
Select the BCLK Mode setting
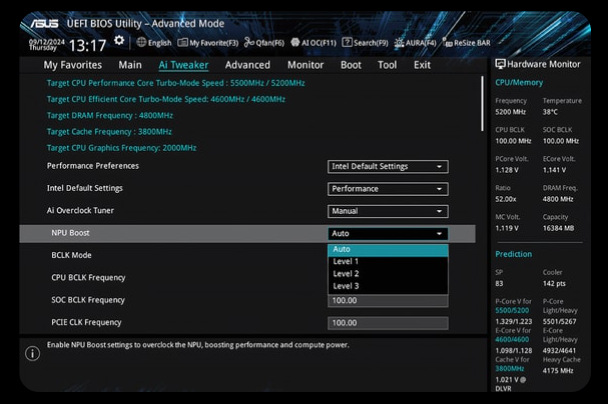tap(71, 255)
